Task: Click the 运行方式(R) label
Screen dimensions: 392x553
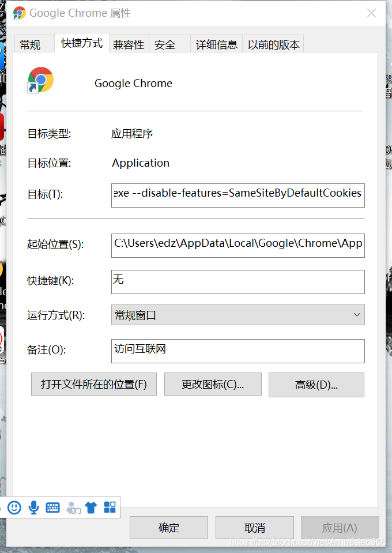Action: [x=56, y=315]
